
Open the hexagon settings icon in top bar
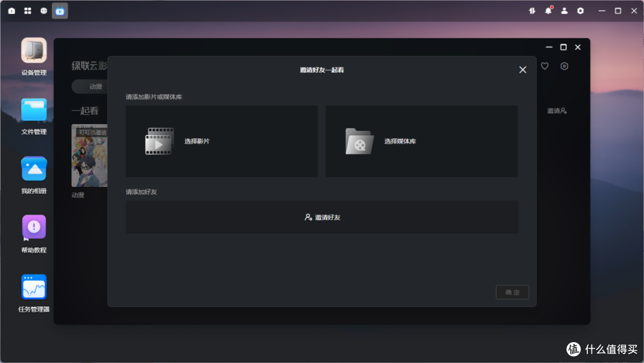click(x=580, y=11)
